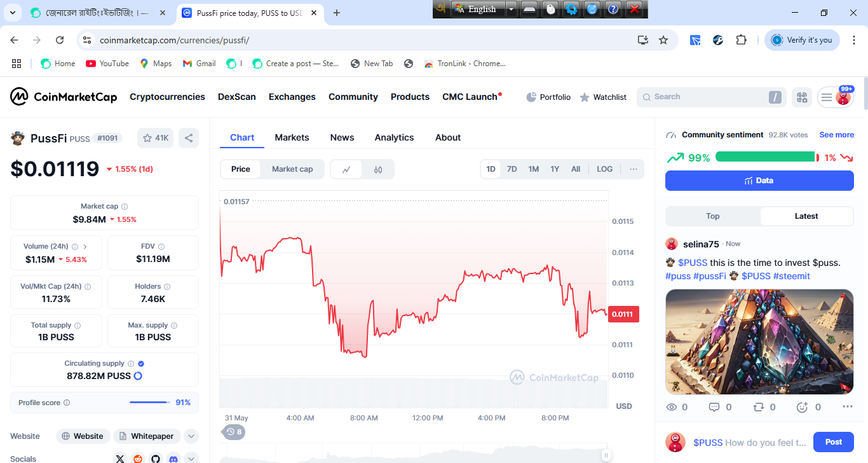The image size is (868, 463).
Task: Open the DexScan nav menu
Action: (237, 97)
